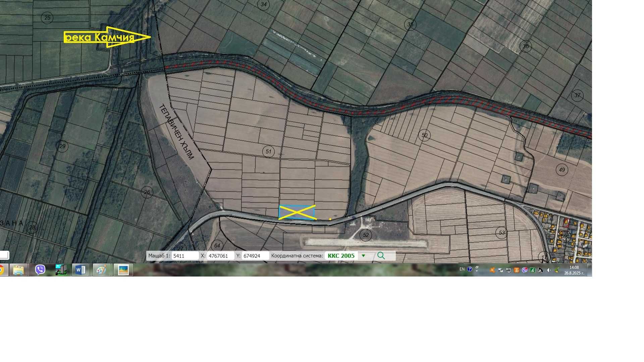Open the photo viewer taskbar icon
The width and height of the screenshot is (644, 362).
[x=123, y=270]
